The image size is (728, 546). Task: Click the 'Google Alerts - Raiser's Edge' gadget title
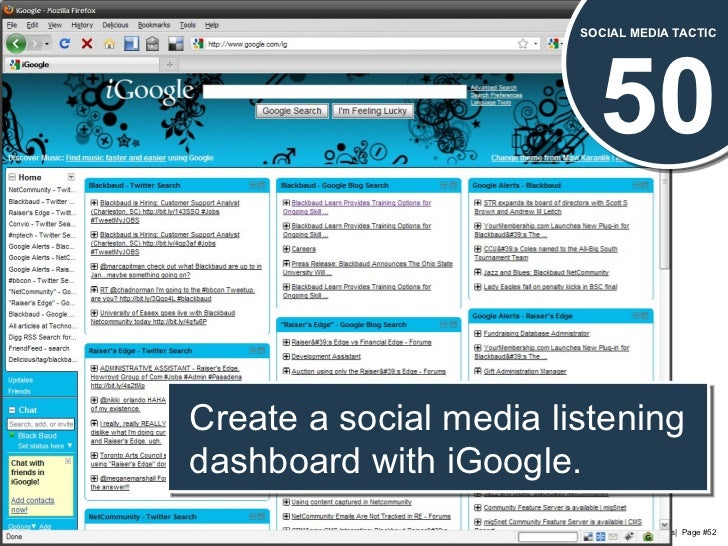[522, 316]
